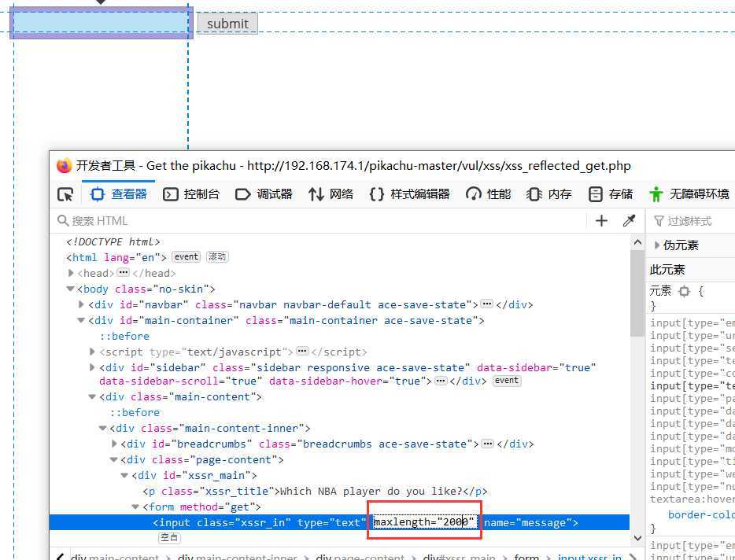Expand the 伪元素 pseudo-elements section
Viewport: 735px width, 560px height.
point(657,245)
